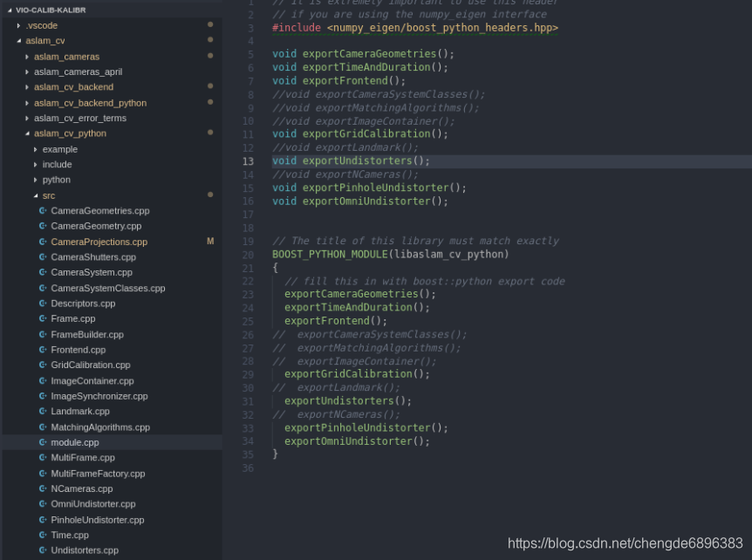Expand the example folder arrow
This screenshot has width=752, height=560.
click(36, 149)
